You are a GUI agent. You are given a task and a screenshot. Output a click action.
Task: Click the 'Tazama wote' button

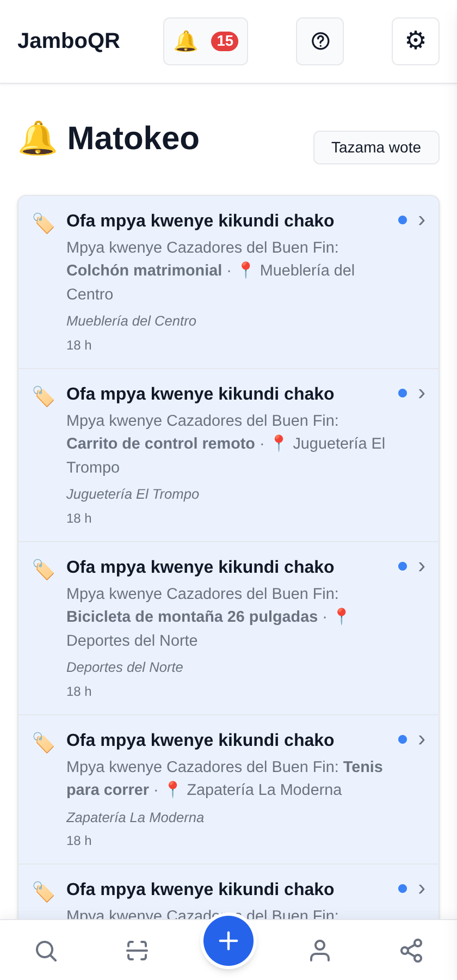[x=376, y=148]
